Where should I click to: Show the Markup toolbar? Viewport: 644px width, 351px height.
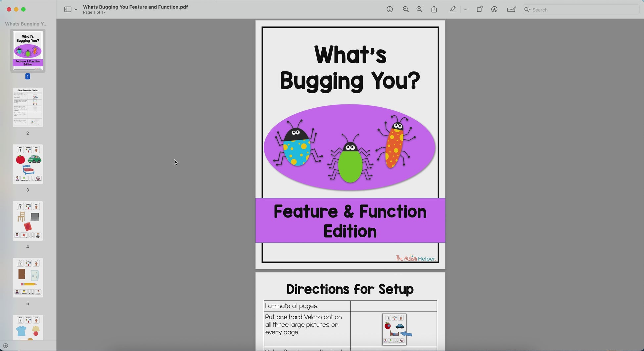tap(494, 10)
